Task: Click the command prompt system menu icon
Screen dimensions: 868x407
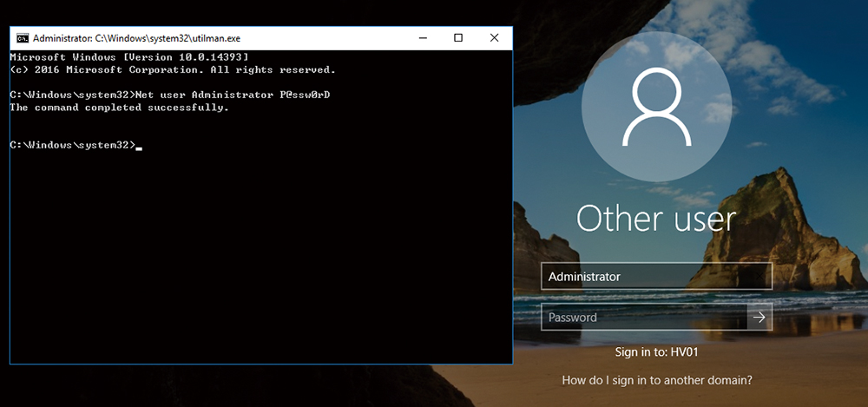Action: (x=23, y=38)
